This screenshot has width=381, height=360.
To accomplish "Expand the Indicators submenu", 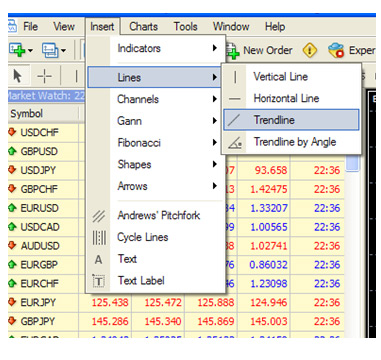I will [155, 49].
